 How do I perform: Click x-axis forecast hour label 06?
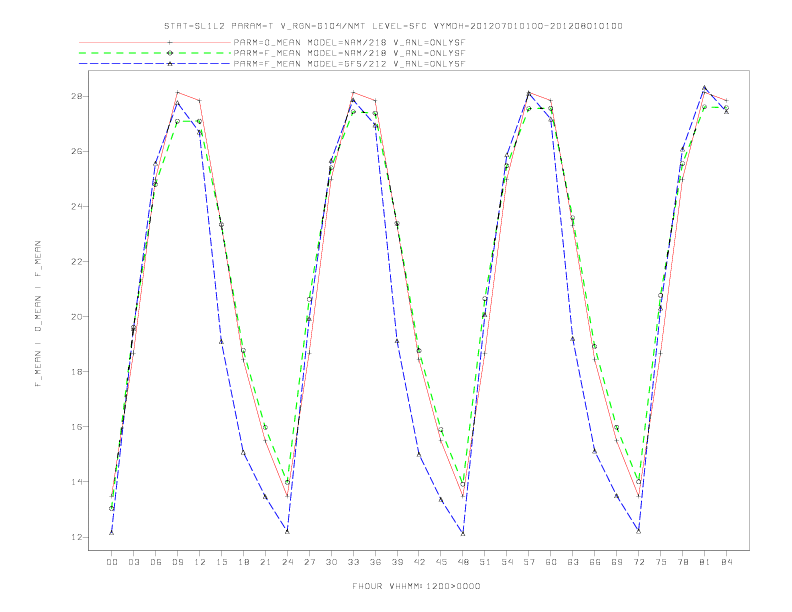coord(156,562)
